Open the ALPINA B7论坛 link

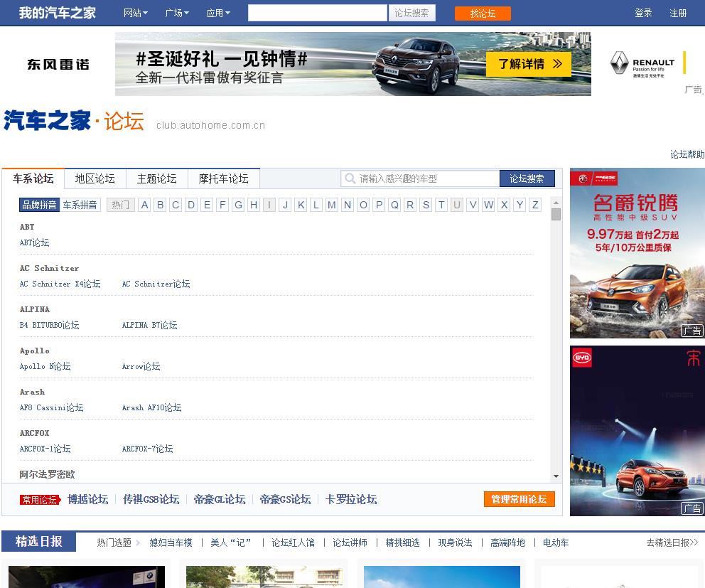tap(150, 325)
